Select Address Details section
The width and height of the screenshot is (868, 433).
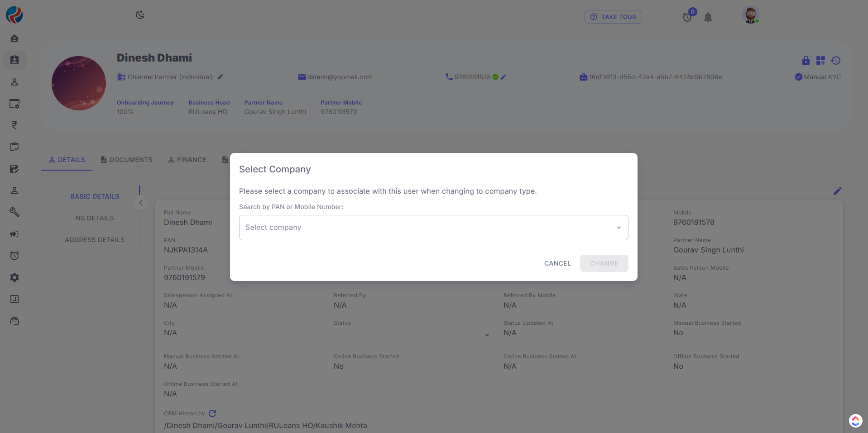tap(95, 240)
